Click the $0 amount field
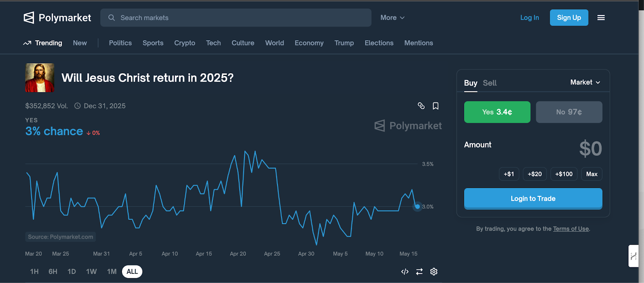The width and height of the screenshot is (644, 283). point(590,149)
